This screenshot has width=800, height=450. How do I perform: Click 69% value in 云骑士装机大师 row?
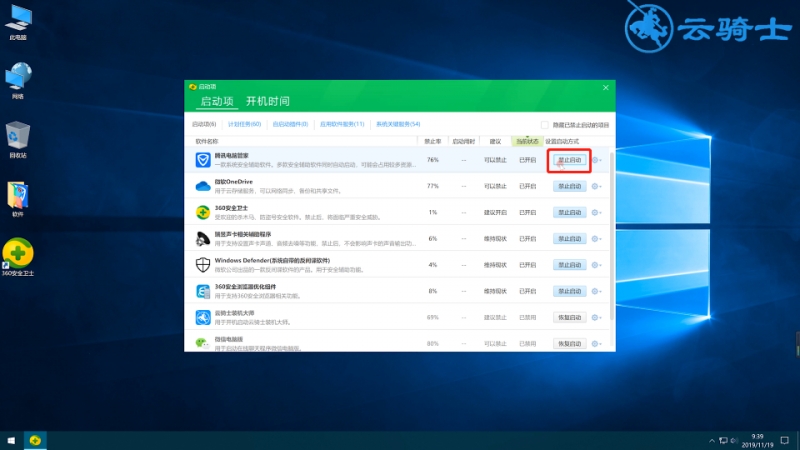[x=433, y=317]
